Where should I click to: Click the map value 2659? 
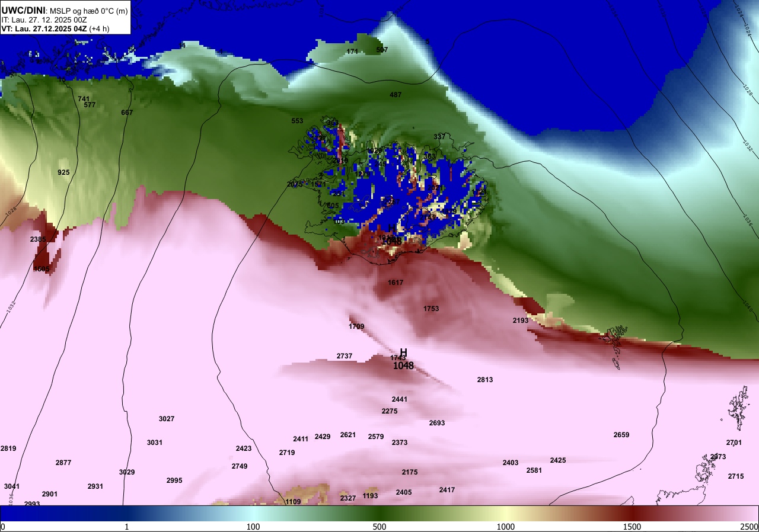click(621, 435)
